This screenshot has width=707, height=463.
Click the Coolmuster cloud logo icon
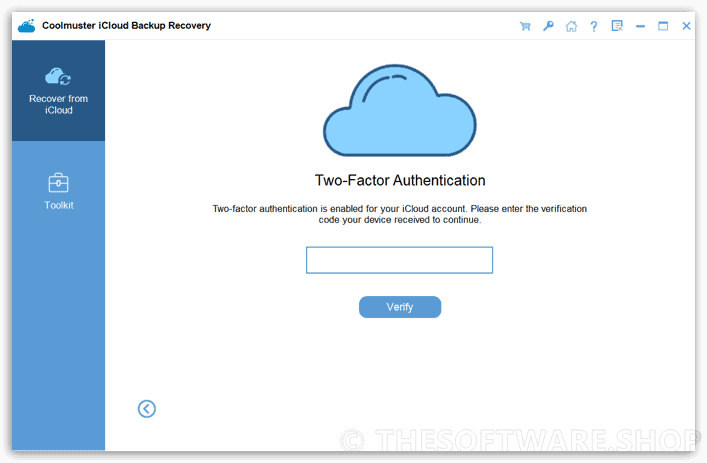pos(27,26)
